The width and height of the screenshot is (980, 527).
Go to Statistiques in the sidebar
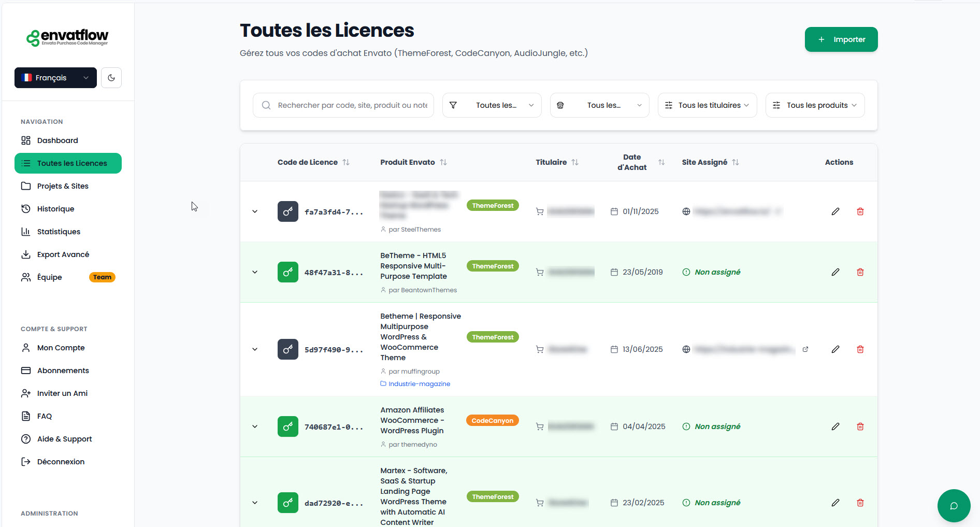click(x=59, y=232)
